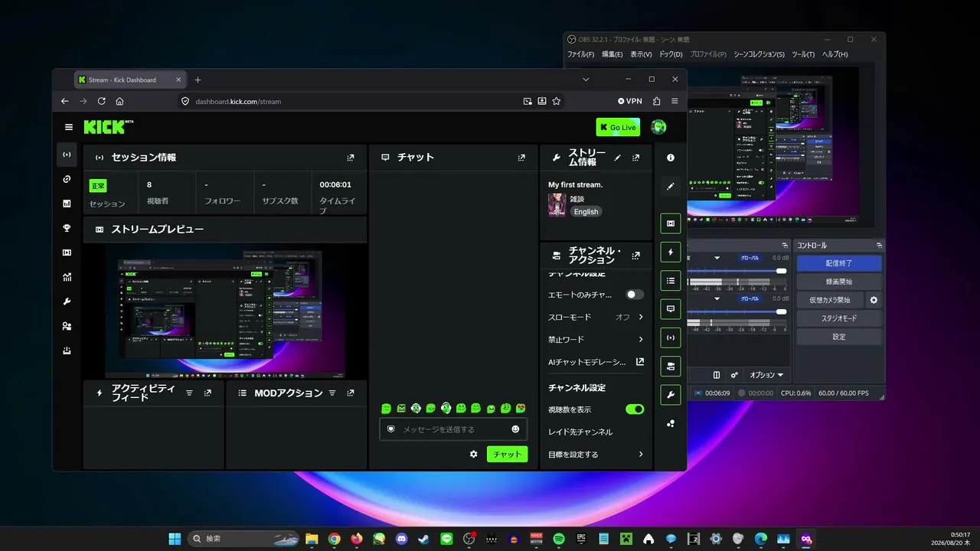This screenshot has height=551, width=980.
Task: Open the OBS mixer オプション dropdown
Action: (766, 375)
